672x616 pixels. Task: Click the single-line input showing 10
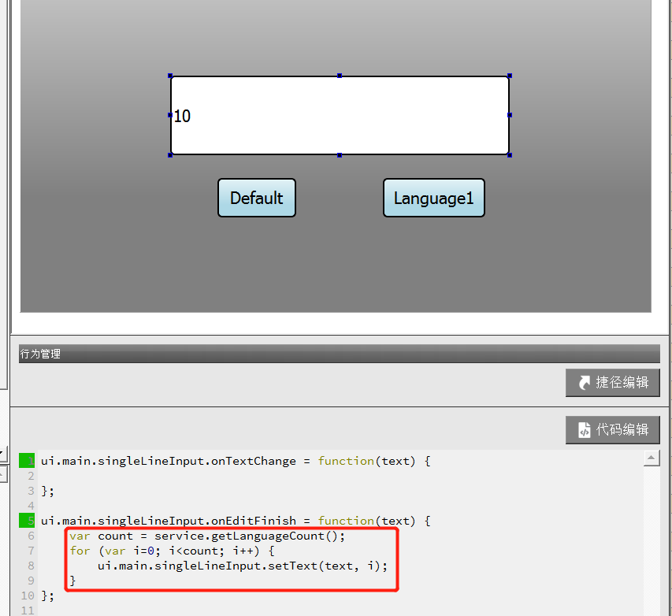[x=339, y=116]
